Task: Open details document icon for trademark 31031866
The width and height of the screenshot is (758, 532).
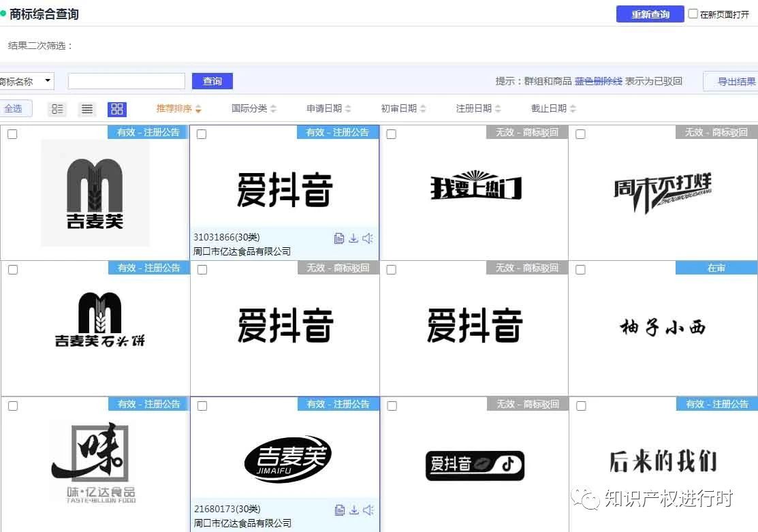Action: click(339, 238)
